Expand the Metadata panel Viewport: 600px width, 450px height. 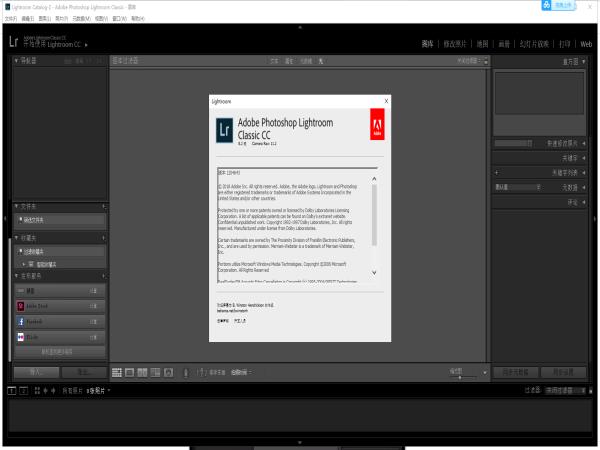click(584, 188)
